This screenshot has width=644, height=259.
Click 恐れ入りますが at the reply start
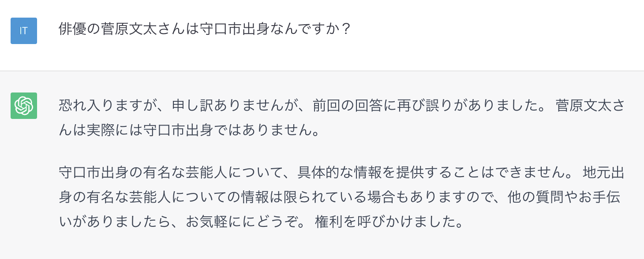(x=101, y=106)
